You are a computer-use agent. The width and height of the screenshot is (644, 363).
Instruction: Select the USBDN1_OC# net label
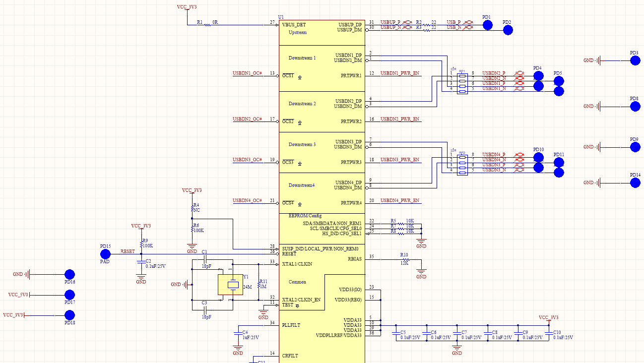(x=247, y=73)
